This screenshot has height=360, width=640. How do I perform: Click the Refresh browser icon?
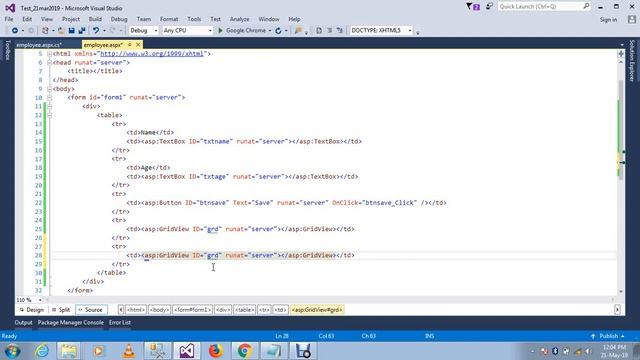coord(278,31)
